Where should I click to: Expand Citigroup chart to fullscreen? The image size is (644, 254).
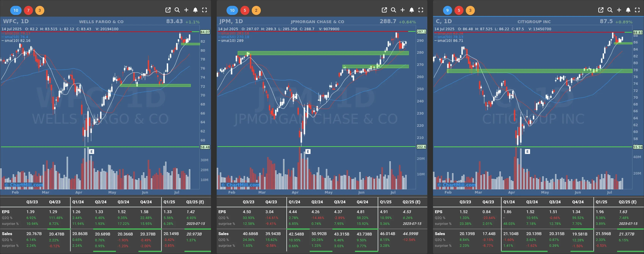click(x=637, y=10)
